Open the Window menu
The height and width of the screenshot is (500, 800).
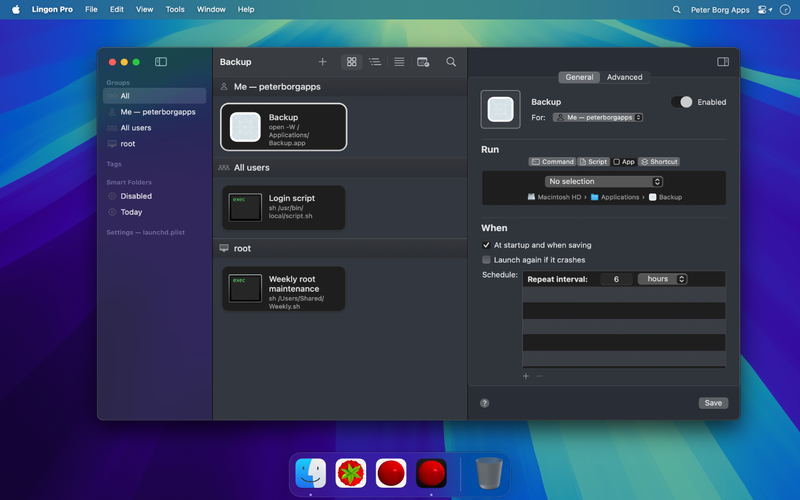[211, 10]
